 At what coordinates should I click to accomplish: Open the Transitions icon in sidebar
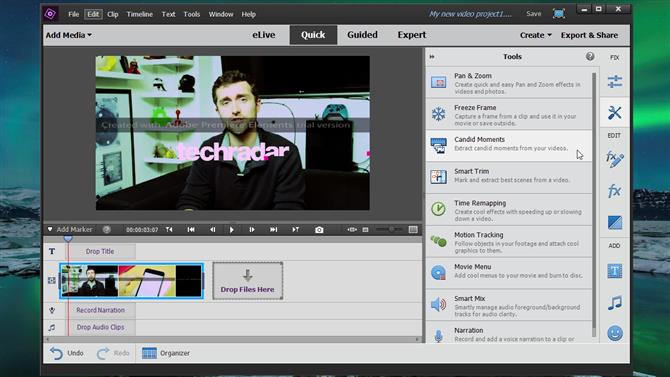[x=614, y=222]
